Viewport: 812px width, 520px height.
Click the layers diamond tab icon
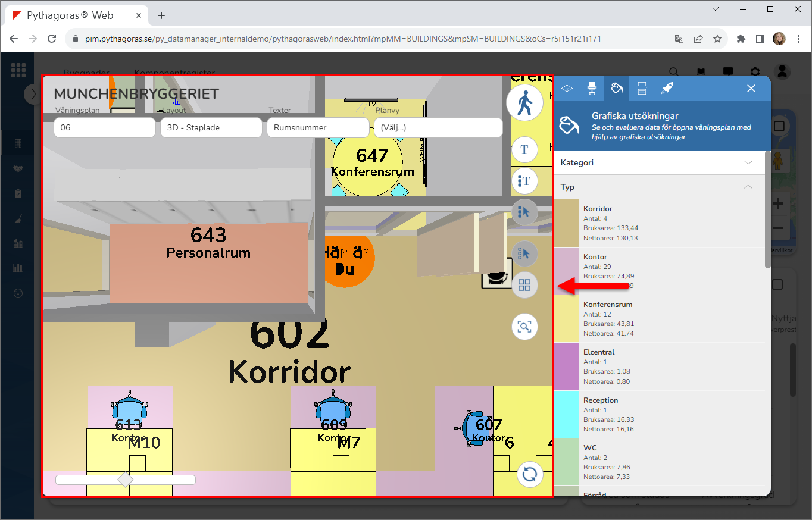click(567, 88)
